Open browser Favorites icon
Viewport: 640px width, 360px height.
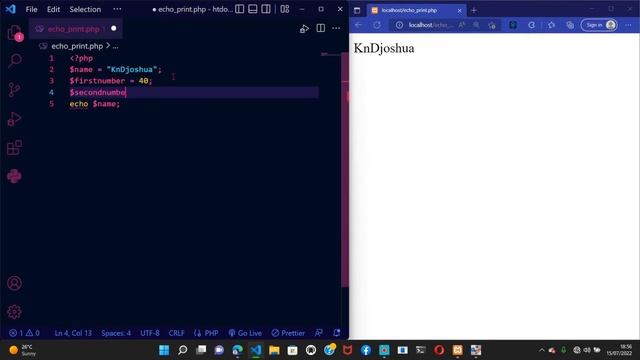point(551,25)
